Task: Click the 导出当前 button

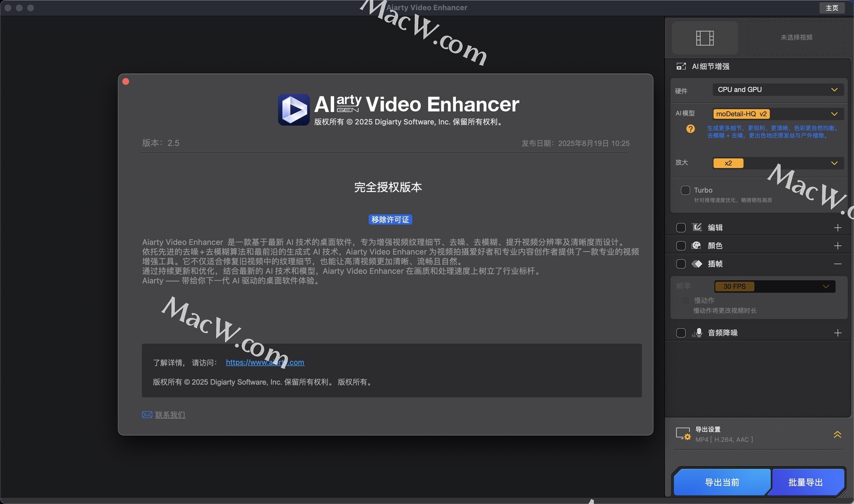Action: point(722,482)
